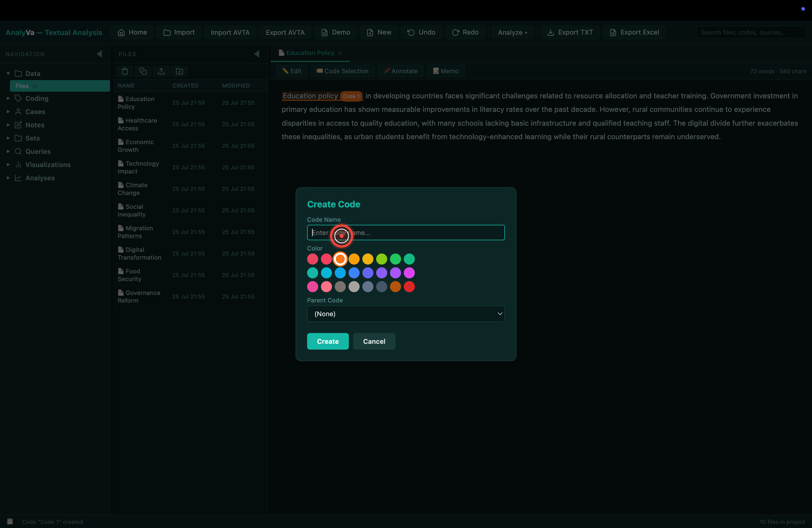Open the Food Security file
Viewport: 812px width, 528px height.
(x=190, y=275)
